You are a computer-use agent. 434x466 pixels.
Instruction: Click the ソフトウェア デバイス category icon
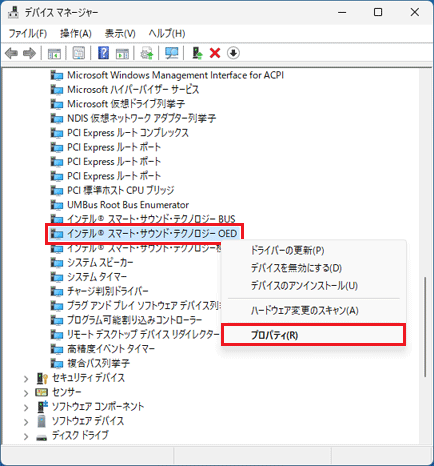click(x=42, y=421)
